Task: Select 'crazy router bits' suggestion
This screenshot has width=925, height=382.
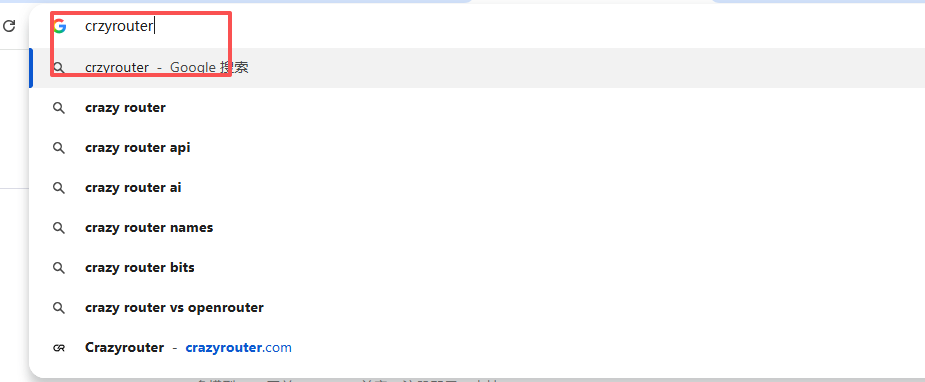Action: click(x=477, y=268)
